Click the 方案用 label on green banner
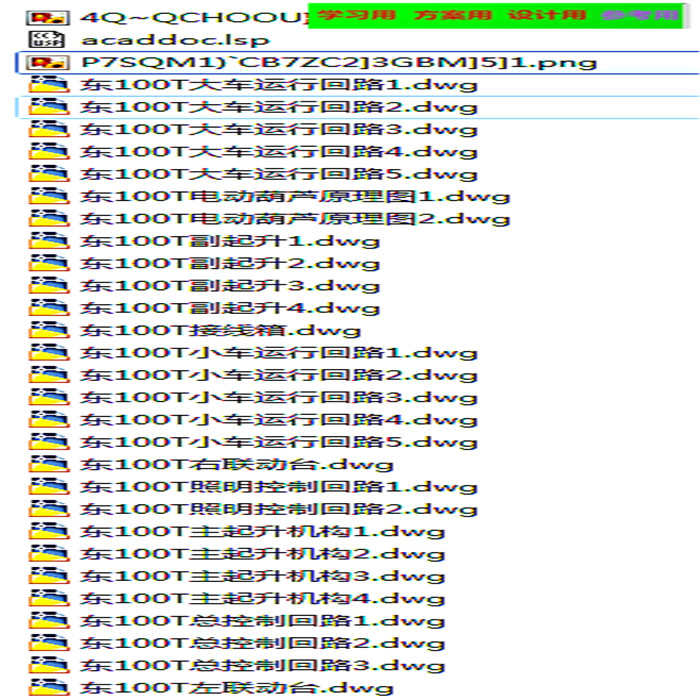The image size is (700, 700). click(452, 15)
